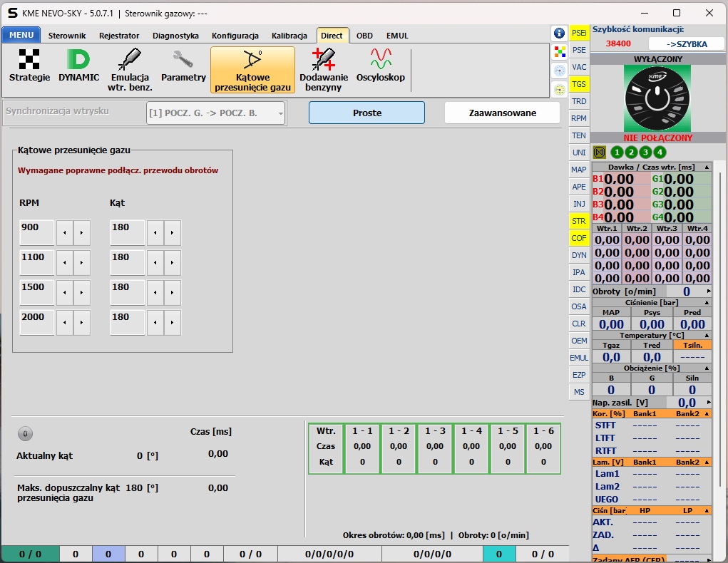
Task: Open Dodawanie benzyny tool
Action: [x=324, y=69]
